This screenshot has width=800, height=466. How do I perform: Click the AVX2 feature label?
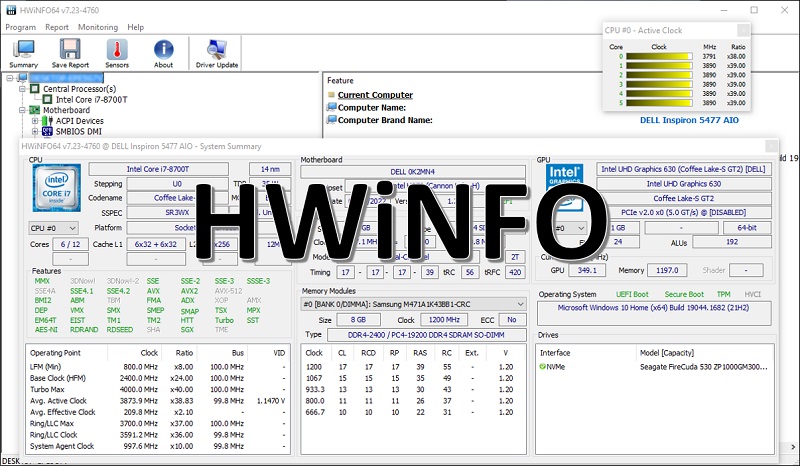[x=189, y=290]
